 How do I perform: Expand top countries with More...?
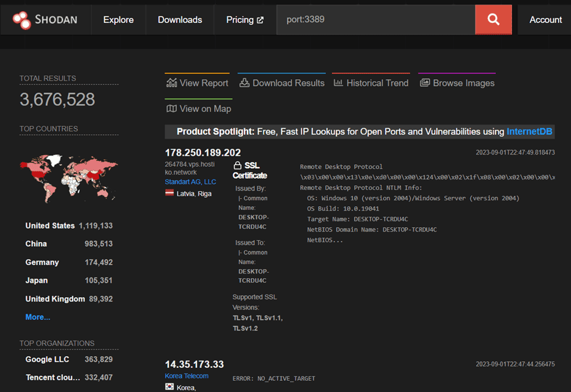(37, 317)
